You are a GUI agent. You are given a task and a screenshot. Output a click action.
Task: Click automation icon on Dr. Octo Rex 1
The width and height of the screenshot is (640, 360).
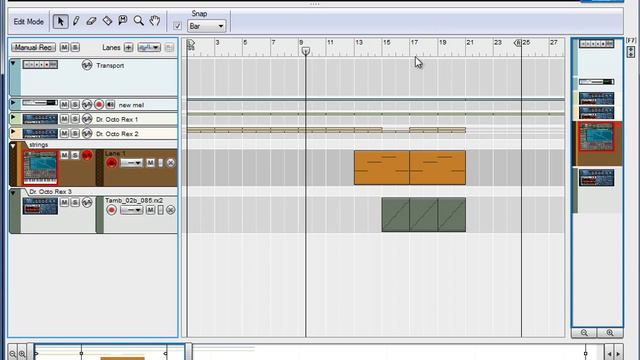point(87,119)
